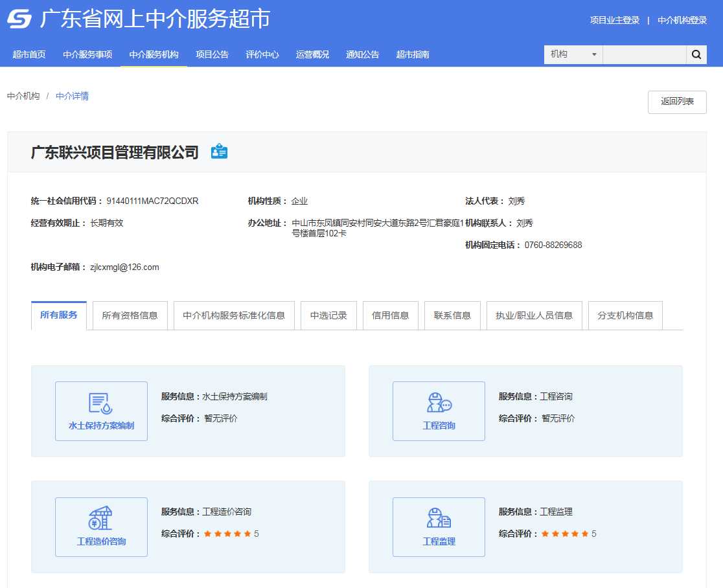
Task: Open the 中选记录 tab
Action: pos(328,315)
